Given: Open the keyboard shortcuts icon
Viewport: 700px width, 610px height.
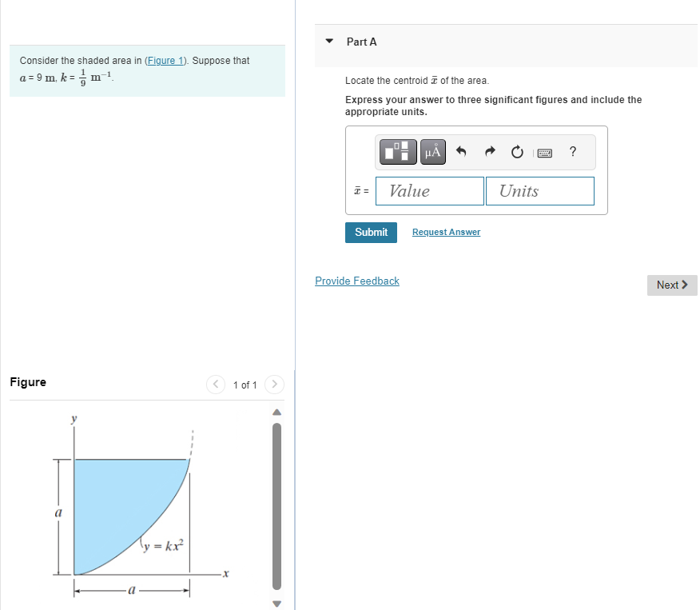Looking at the screenshot, I should (545, 151).
